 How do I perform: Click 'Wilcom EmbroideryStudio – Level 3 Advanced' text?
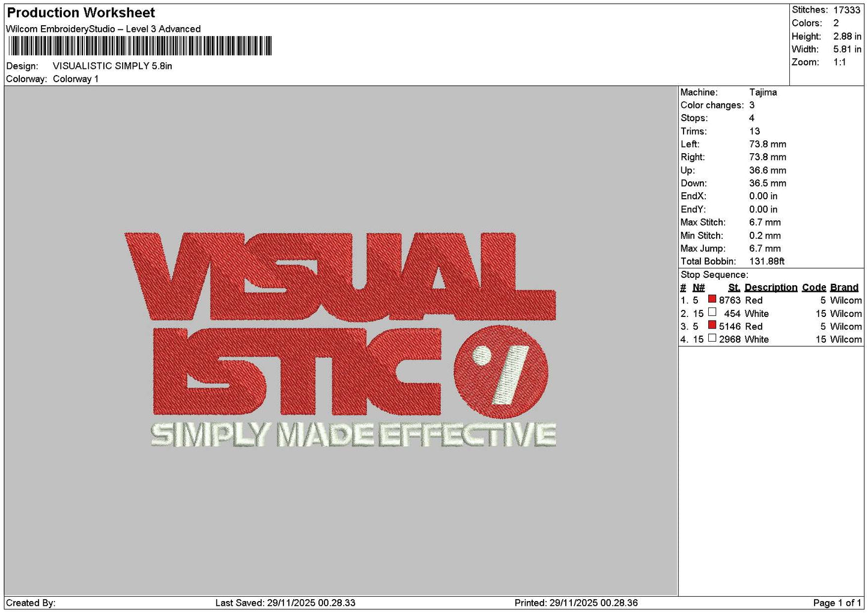[x=103, y=29]
